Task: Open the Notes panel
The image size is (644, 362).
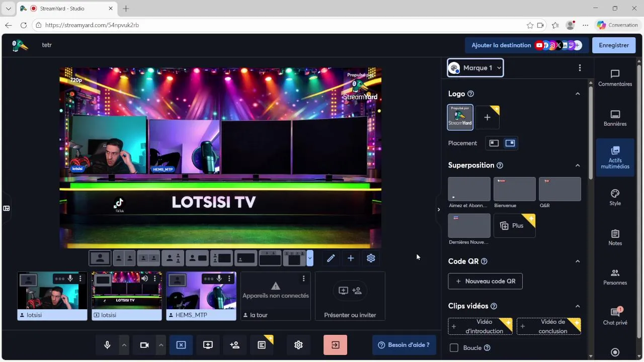Action: pos(615,237)
